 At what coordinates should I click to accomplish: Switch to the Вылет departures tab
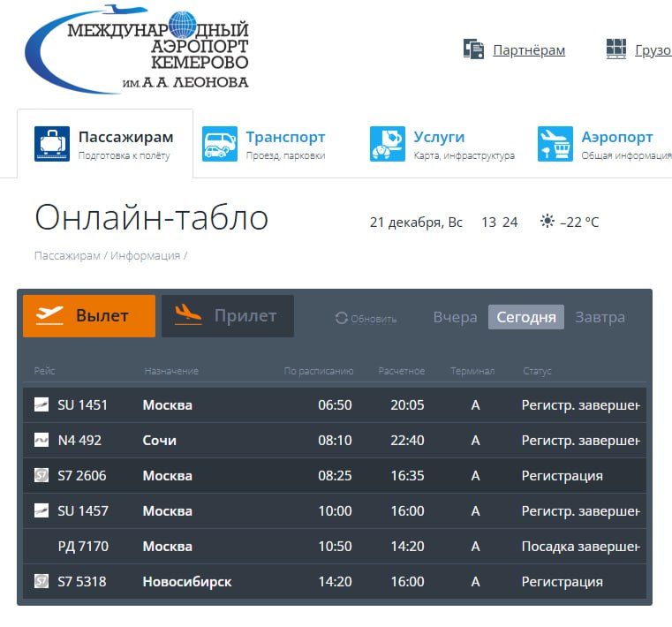click(x=89, y=316)
